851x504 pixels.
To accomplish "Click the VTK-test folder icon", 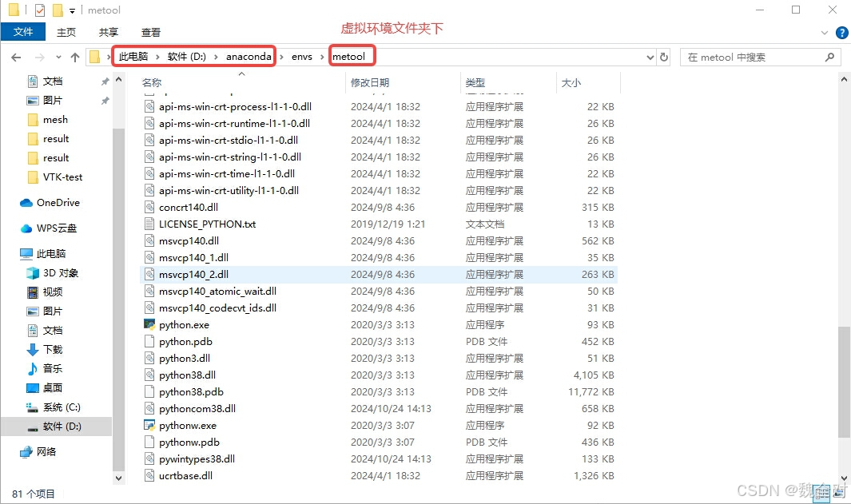I will click(x=33, y=177).
